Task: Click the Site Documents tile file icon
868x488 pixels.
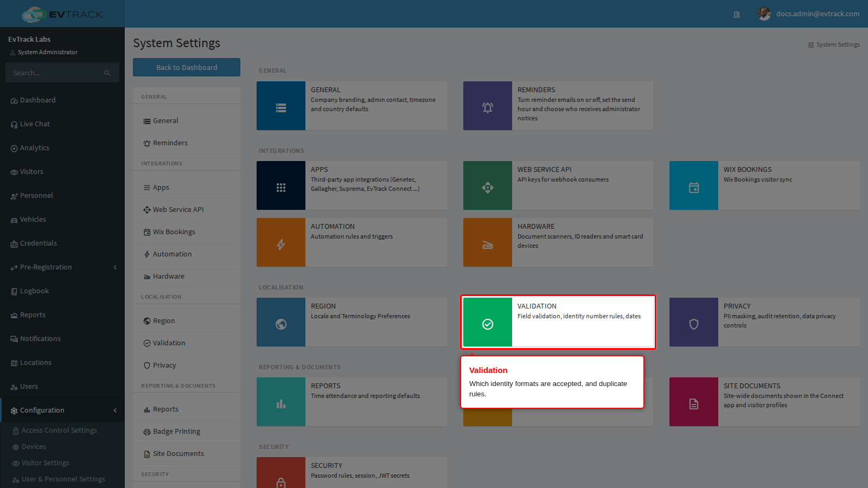Action: [x=694, y=402]
